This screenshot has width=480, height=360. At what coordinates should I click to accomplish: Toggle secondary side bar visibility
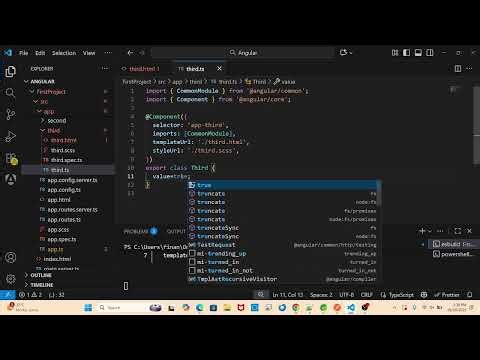pyautogui.click(x=430, y=53)
